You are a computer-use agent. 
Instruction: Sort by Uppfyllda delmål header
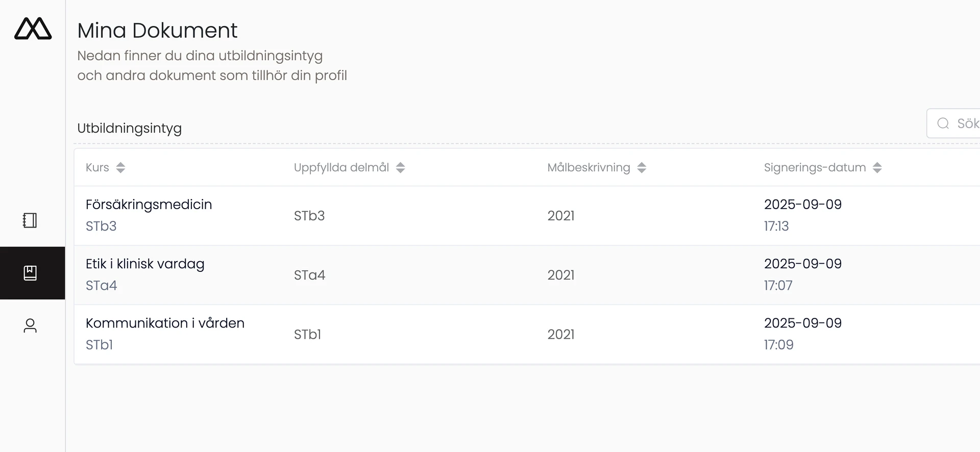pos(341,167)
